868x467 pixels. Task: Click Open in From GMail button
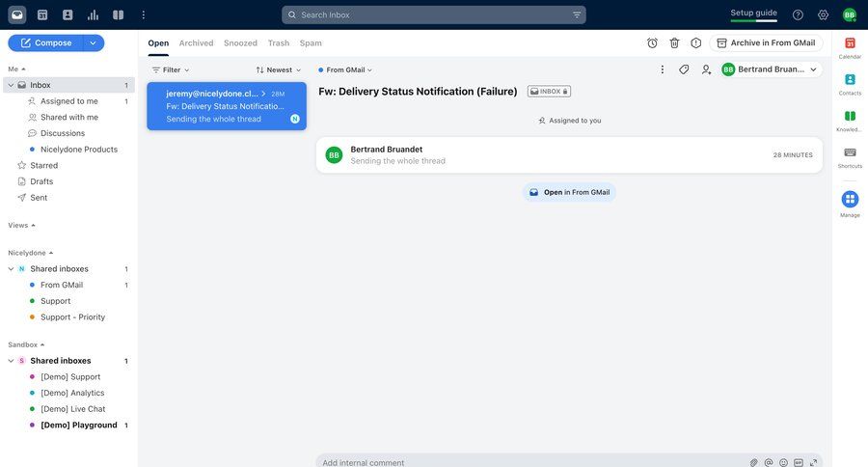coord(569,192)
